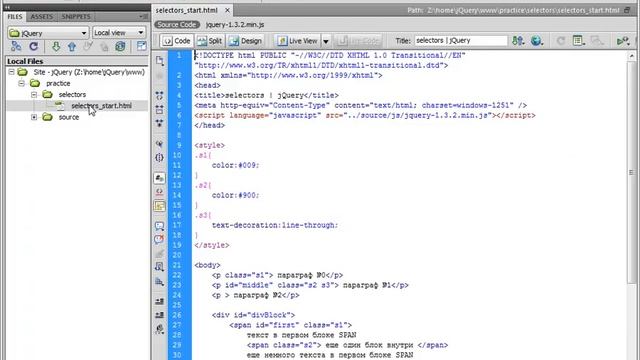Select the source folder row
The width and height of the screenshot is (640, 360).
69,117
